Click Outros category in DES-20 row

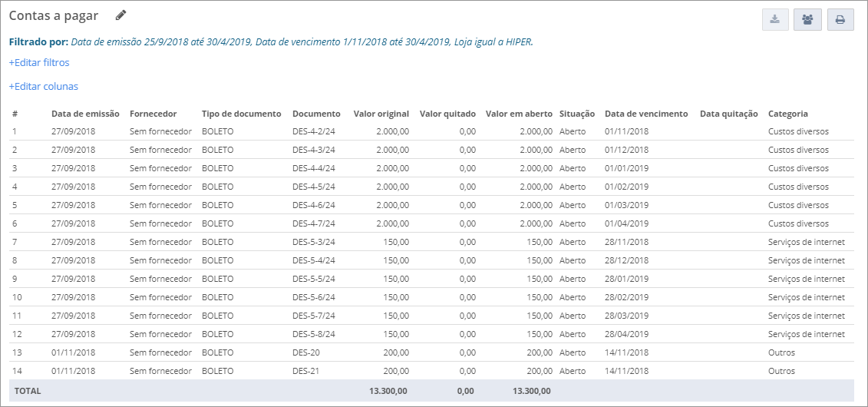tap(781, 352)
